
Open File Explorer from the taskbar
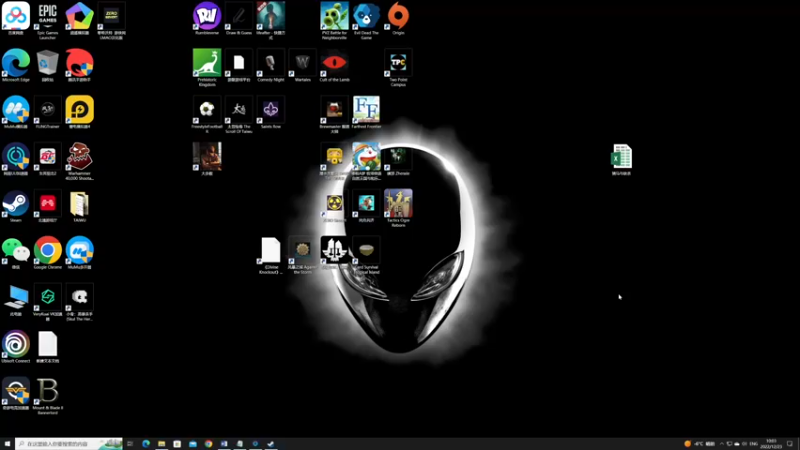tap(162, 443)
